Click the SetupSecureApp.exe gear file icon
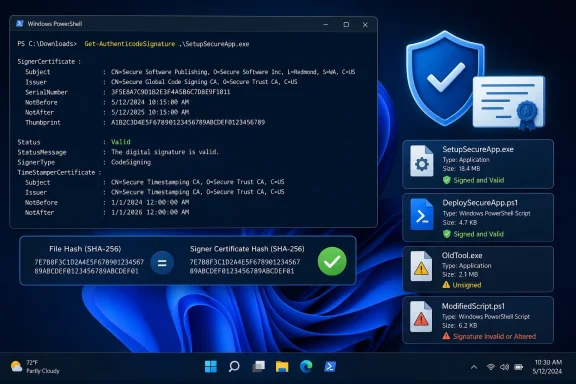 click(421, 161)
